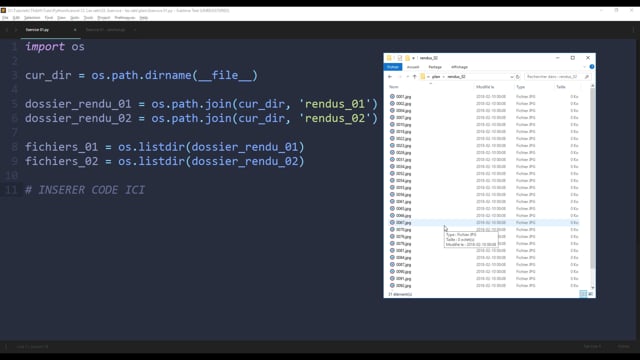Click the New folder quick access icon

(407, 58)
